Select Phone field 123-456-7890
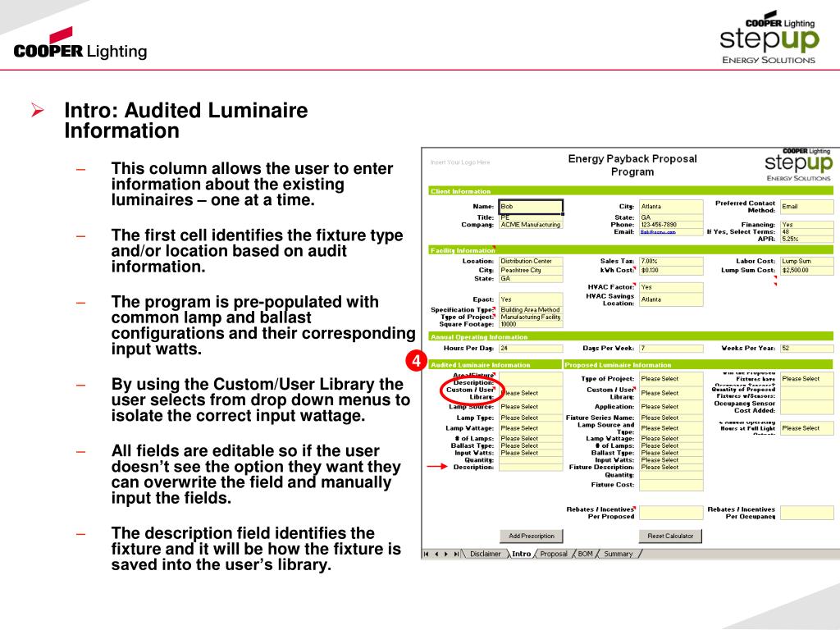Image resolution: width=840 pixels, height=630 pixels. (x=671, y=225)
